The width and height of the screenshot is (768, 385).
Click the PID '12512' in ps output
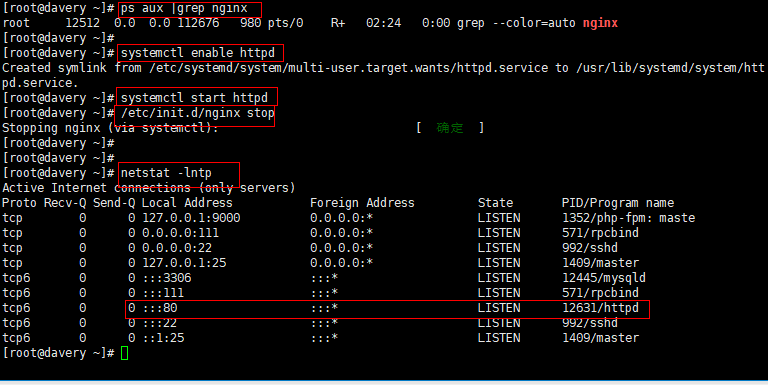(x=82, y=23)
